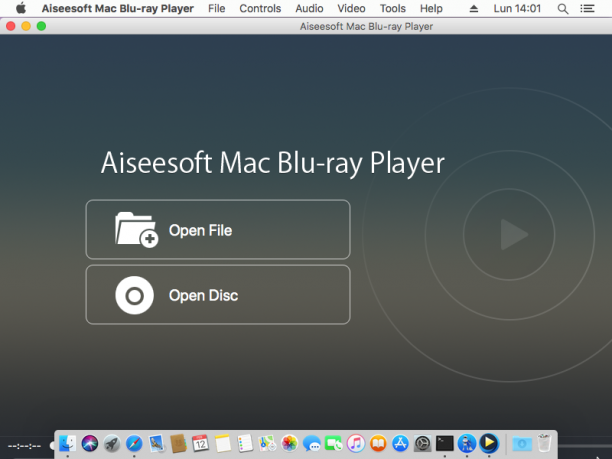Open Contacts book icon in Dock
The width and height of the screenshot is (612, 459).
coord(178,443)
